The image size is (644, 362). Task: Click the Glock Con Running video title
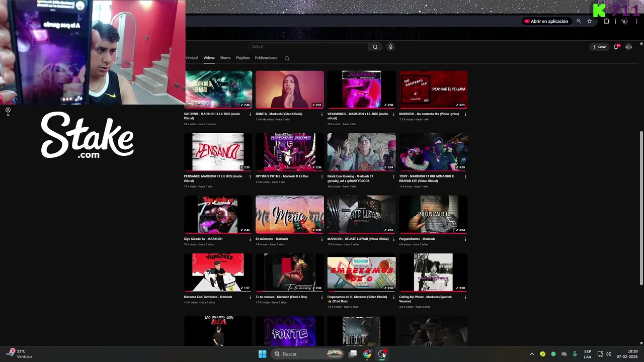click(x=351, y=178)
